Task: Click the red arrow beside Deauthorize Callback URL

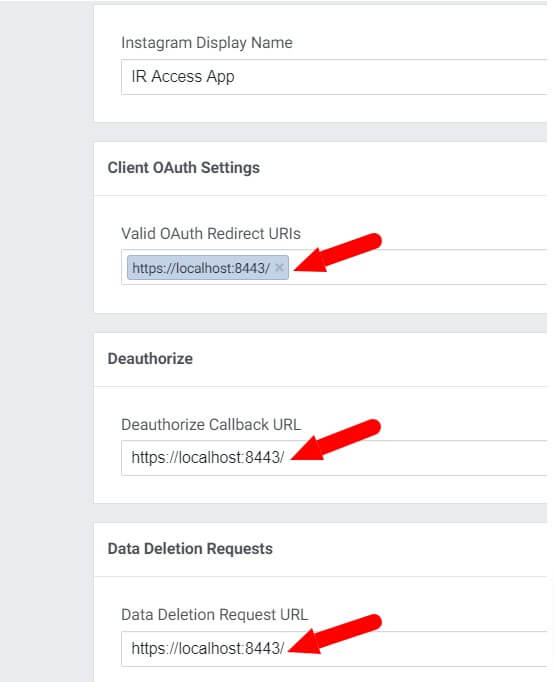Action: [335, 440]
